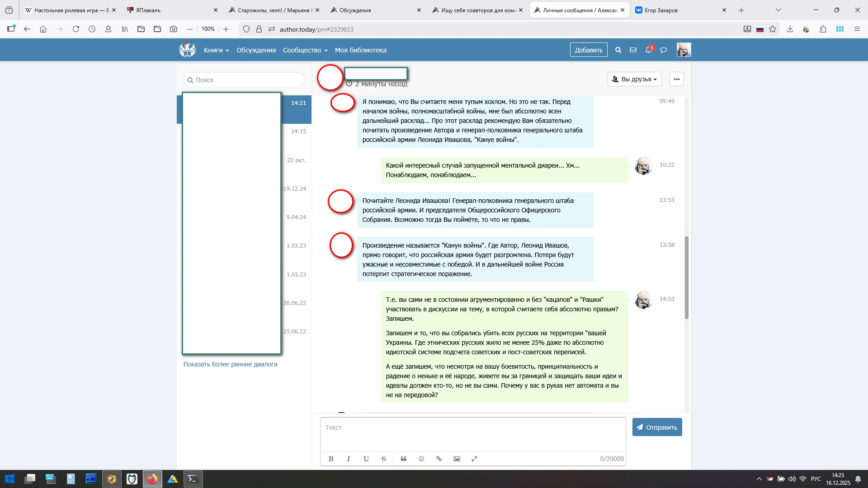Expand the Сообщество dropdown menu
The width and height of the screenshot is (868, 488).
pos(305,50)
